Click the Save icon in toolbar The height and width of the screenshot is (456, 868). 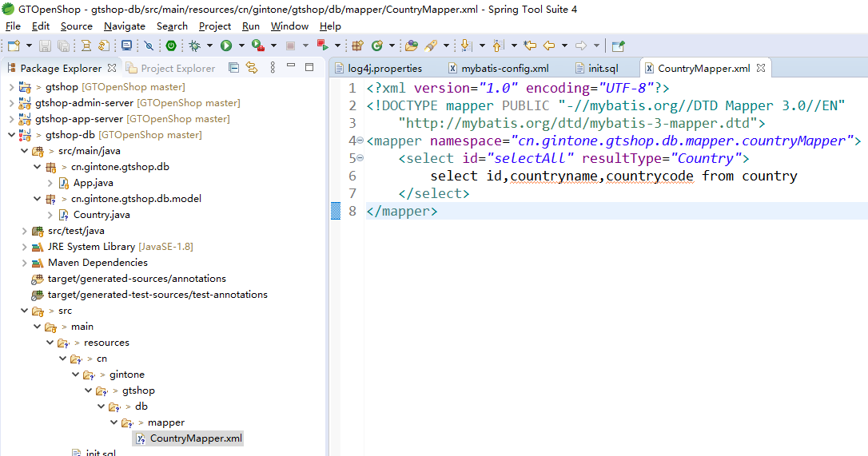pos(45,46)
